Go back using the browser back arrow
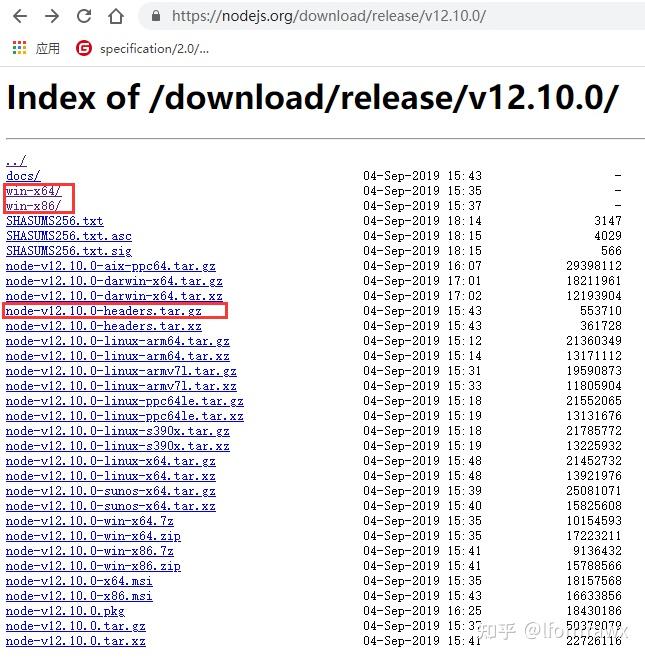The width and height of the screenshot is (645, 658). tap(20, 16)
